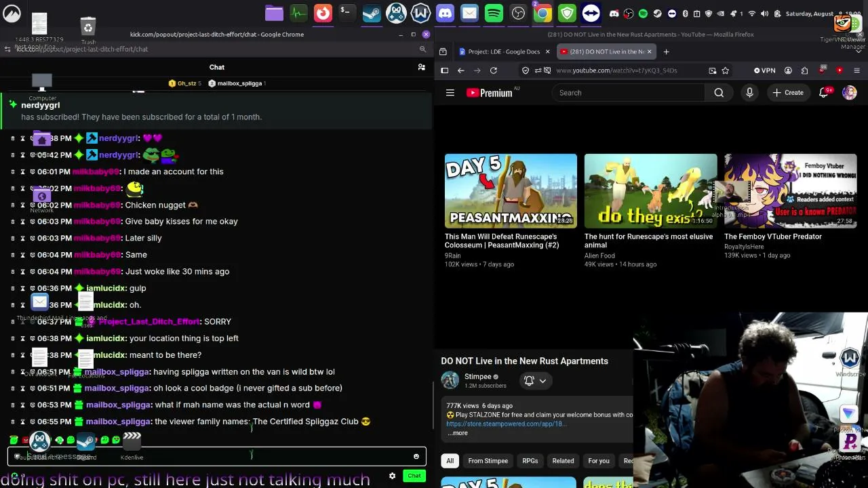Expand the subscription notification dropdown chevron
This screenshot has height=488, width=868.
click(x=542, y=381)
